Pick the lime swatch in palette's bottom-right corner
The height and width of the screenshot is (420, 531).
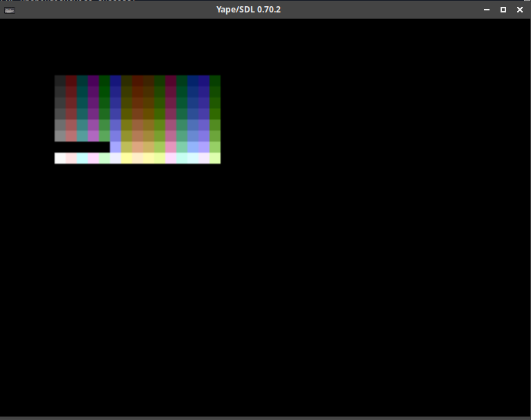(215, 158)
